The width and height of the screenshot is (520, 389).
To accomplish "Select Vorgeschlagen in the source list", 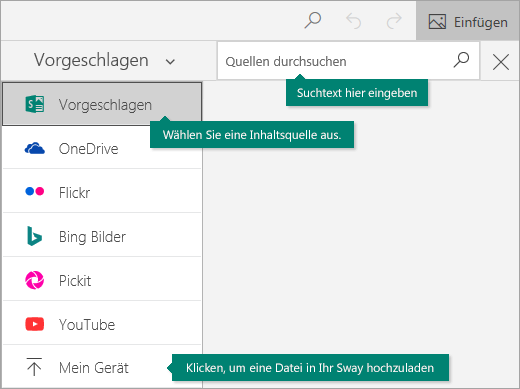I will 102,104.
